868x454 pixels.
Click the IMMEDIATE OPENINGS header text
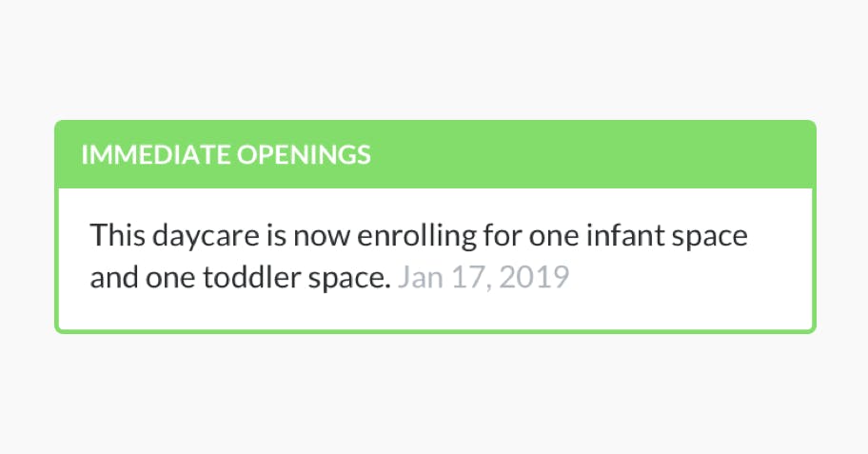pos(226,155)
